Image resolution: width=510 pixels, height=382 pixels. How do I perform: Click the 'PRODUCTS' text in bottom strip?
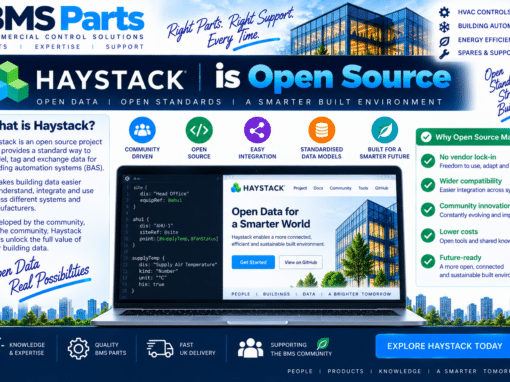pos(345,371)
